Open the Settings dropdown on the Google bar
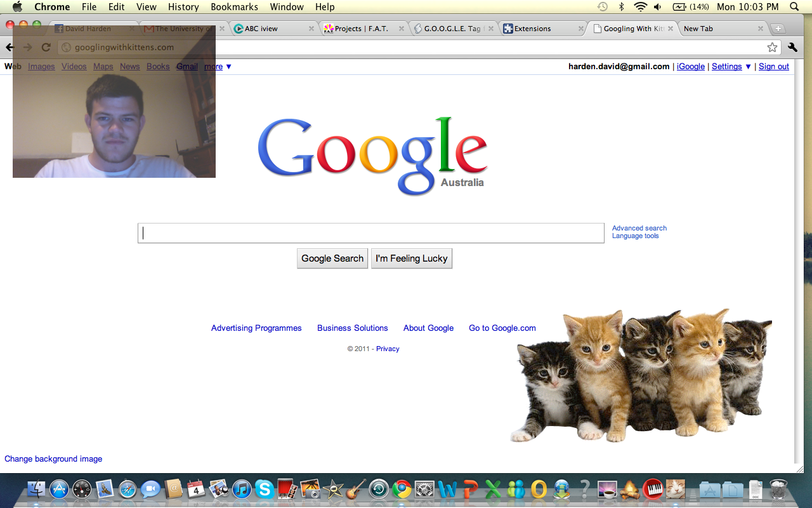Viewport: 812px width, 508px height. pyautogui.click(x=731, y=67)
